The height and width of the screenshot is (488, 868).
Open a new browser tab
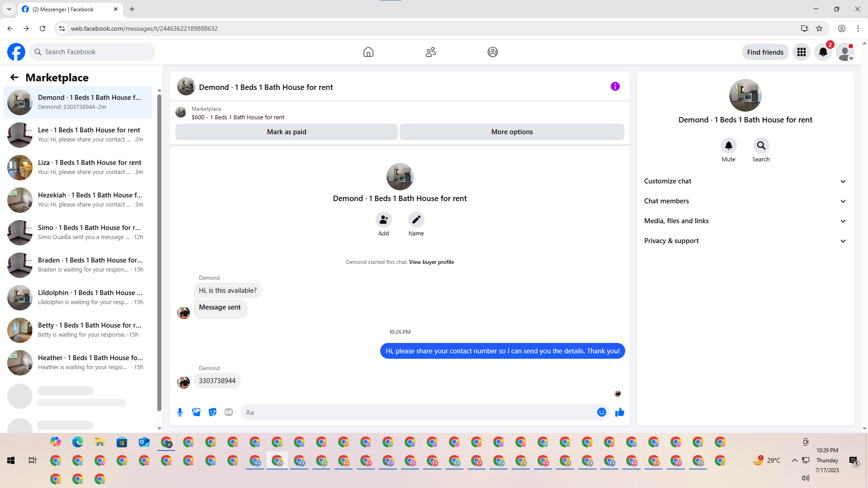coord(132,9)
